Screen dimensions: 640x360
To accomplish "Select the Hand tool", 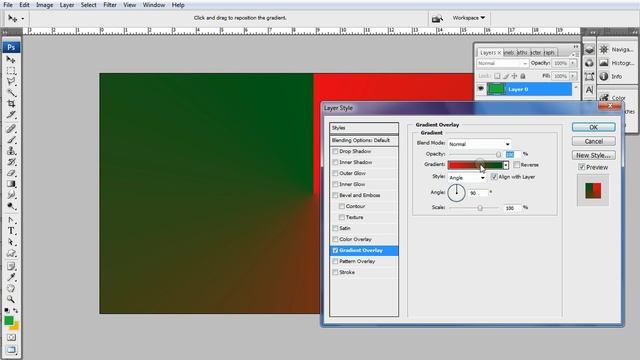I will tap(11, 289).
